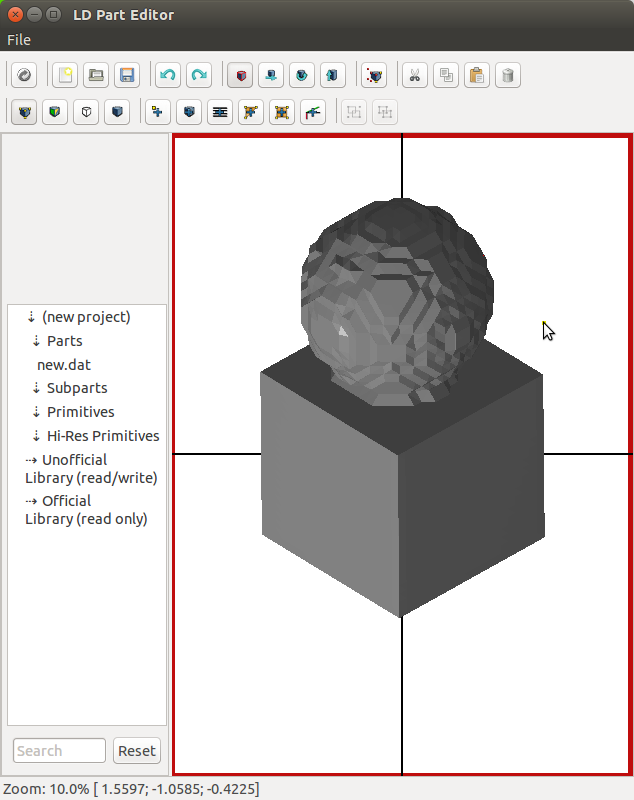634x800 pixels.
Task: Select new.dat in the project tree
Action: (64, 365)
